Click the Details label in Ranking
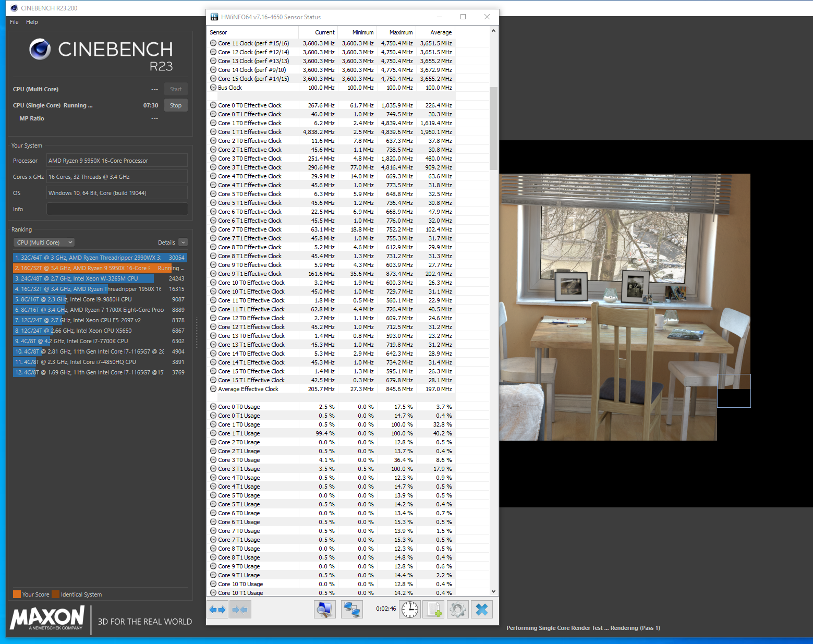Screen dimensions: 813x644 166,242
